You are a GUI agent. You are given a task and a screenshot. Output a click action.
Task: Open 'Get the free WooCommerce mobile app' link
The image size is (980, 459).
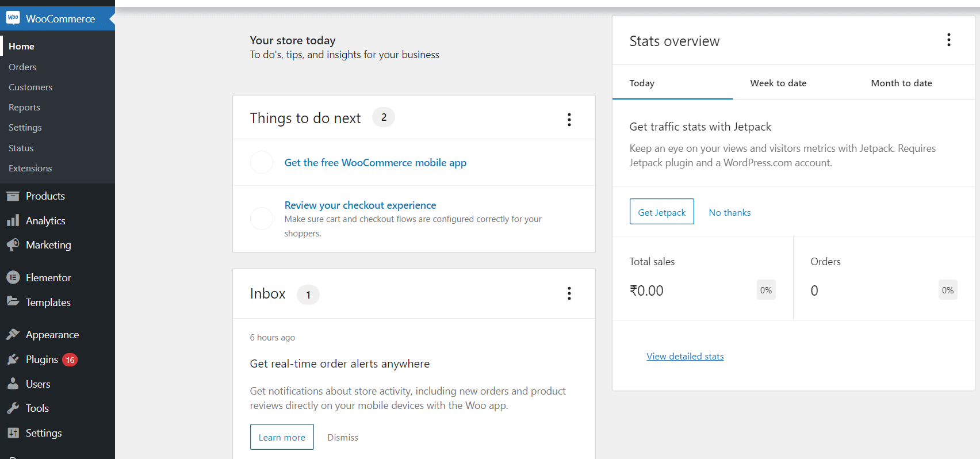point(376,163)
